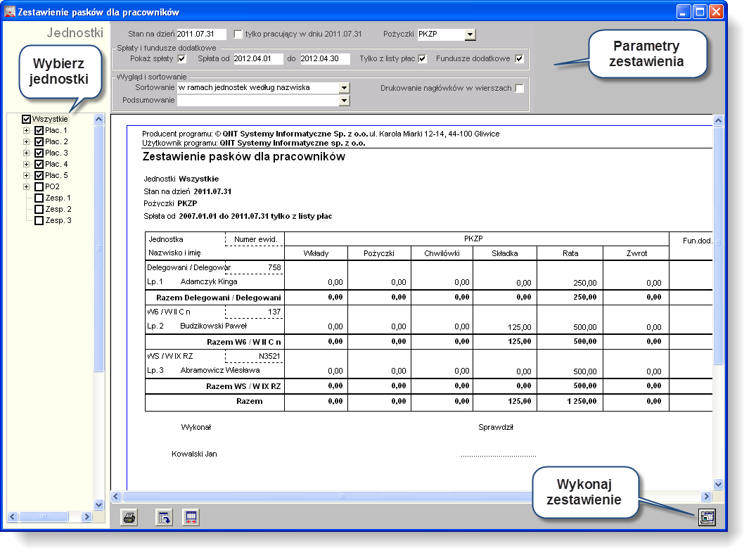The width and height of the screenshot is (756, 560).
Task: Click the '1 250,00' total Rata value
Action: (582, 401)
